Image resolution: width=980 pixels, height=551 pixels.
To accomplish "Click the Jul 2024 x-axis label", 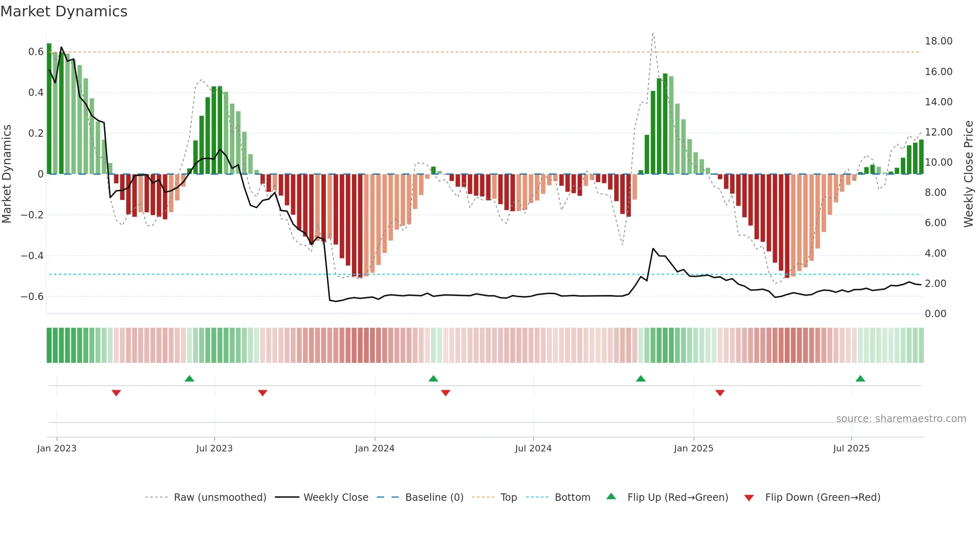I will coord(533,448).
